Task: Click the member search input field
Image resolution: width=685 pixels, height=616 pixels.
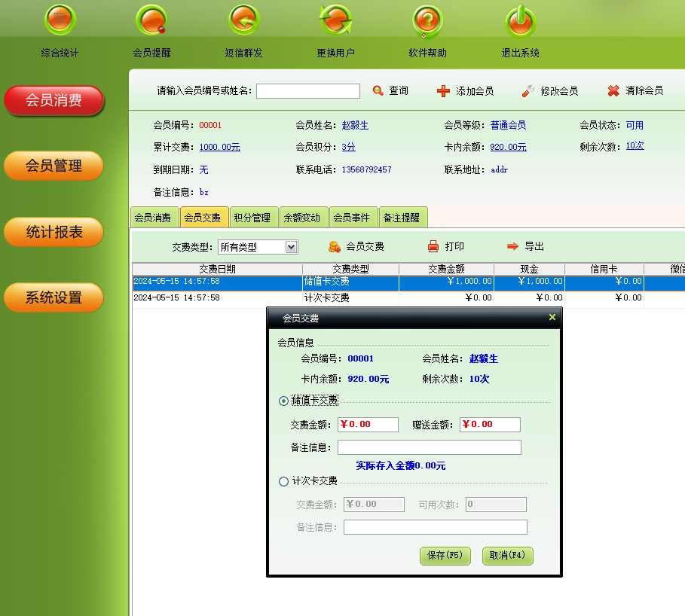Action: point(308,91)
